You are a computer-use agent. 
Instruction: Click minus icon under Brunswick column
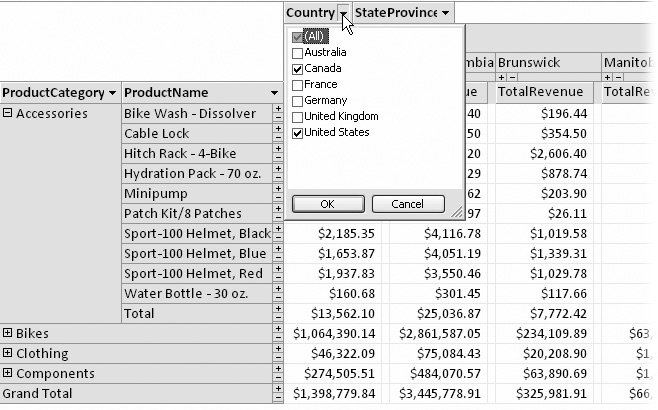[511, 77]
